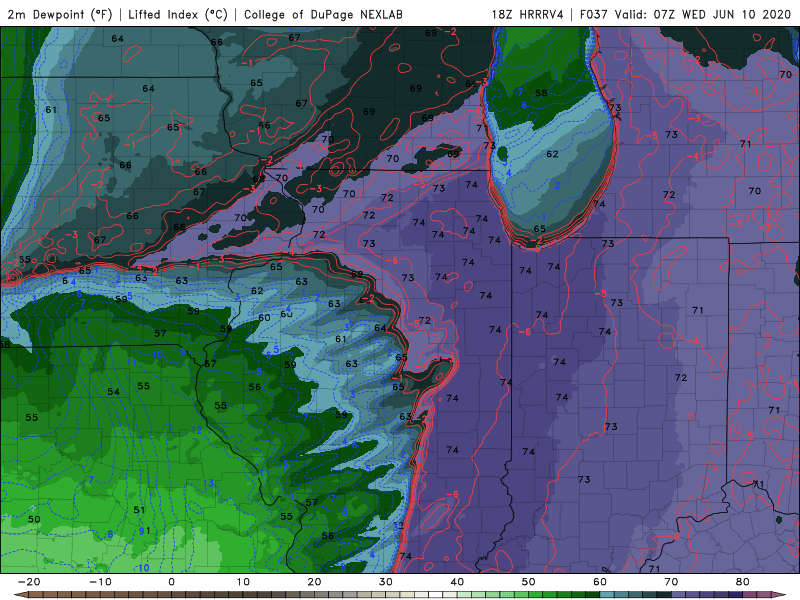Click the '-10' black label on the color scale
Image resolution: width=800 pixels, height=600 pixels.
click(100, 582)
